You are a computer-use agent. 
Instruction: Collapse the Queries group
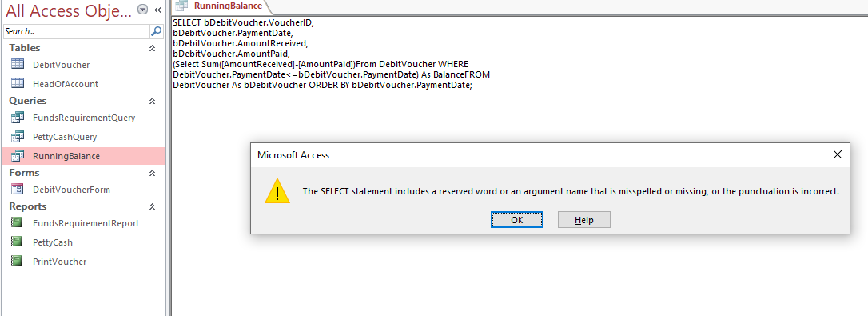point(152,101)
